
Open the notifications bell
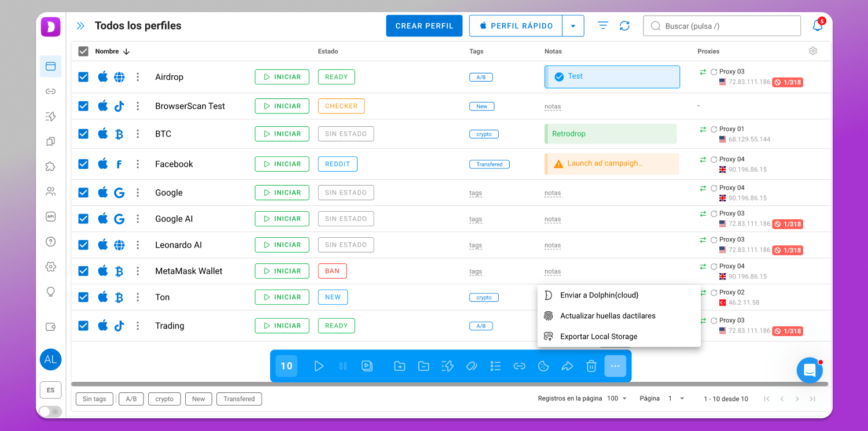[x=818, y=26]
